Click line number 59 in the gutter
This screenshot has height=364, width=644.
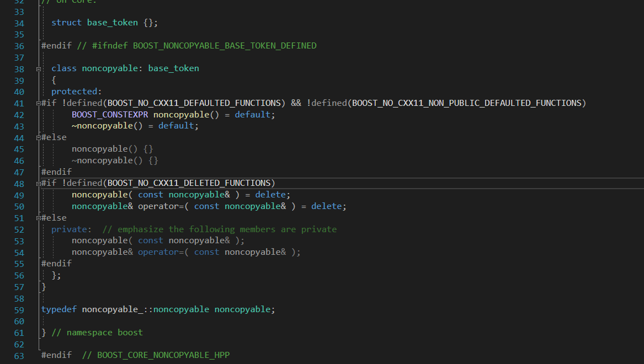point(19,311)
